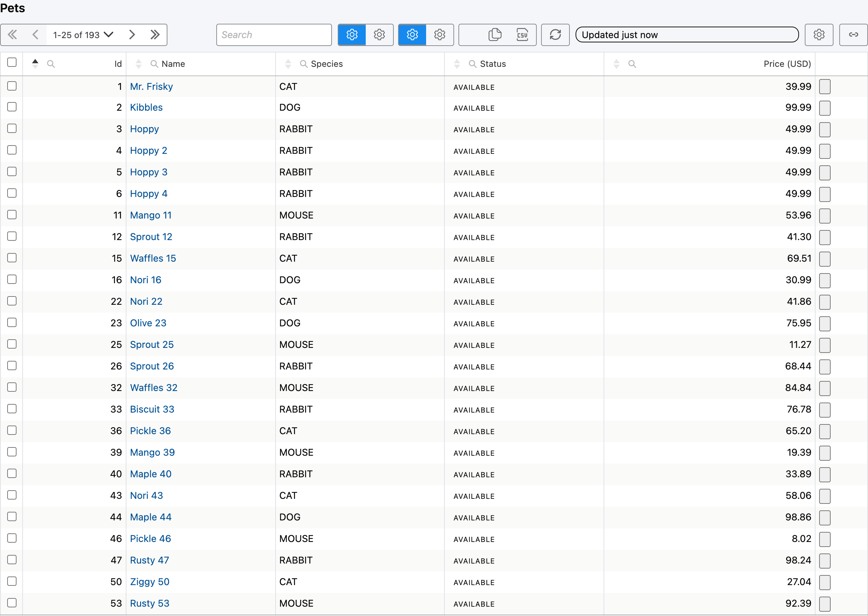This screenshot has width=868, height=616.
Task: Open search filter in Id column
Action: 51,64
